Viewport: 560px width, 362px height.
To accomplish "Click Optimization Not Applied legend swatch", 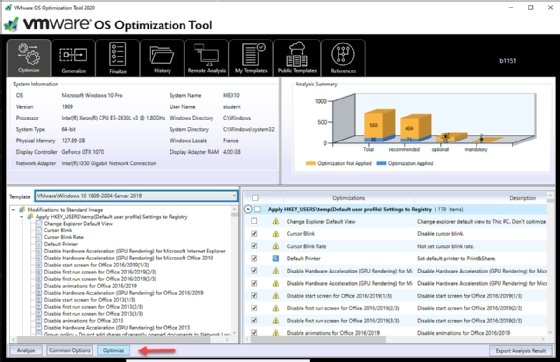I will coord(311,164).
